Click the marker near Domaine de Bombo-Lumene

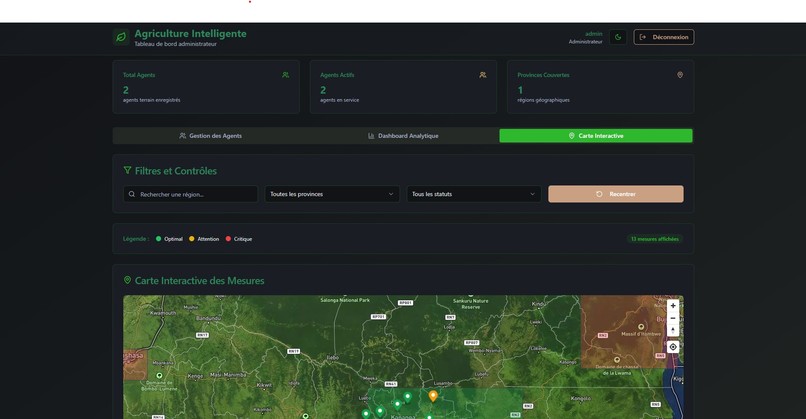159,375
